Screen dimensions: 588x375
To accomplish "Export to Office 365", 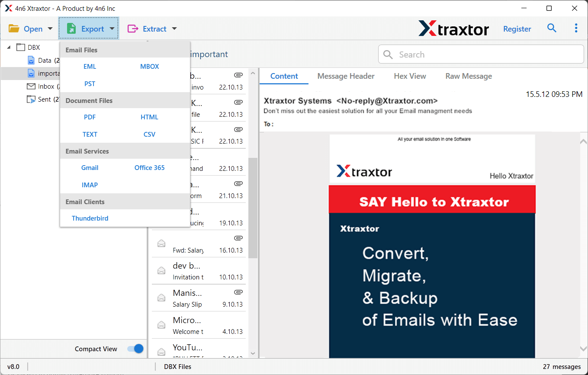I will 150,168.
